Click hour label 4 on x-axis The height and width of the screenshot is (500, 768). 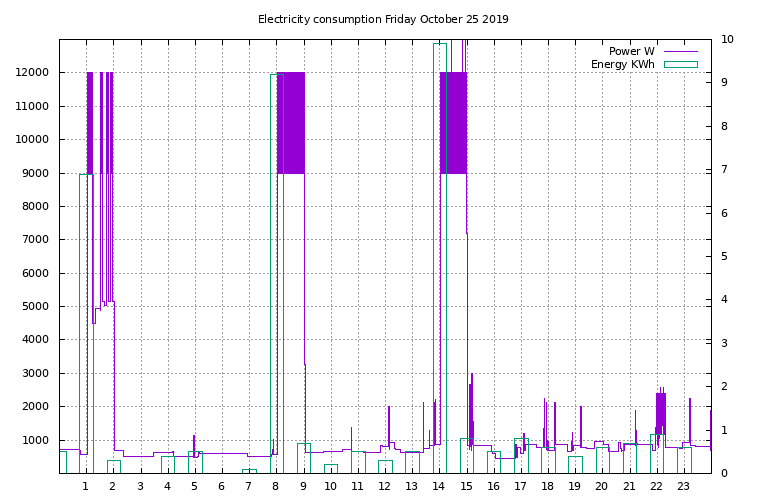tap(168, 486)
